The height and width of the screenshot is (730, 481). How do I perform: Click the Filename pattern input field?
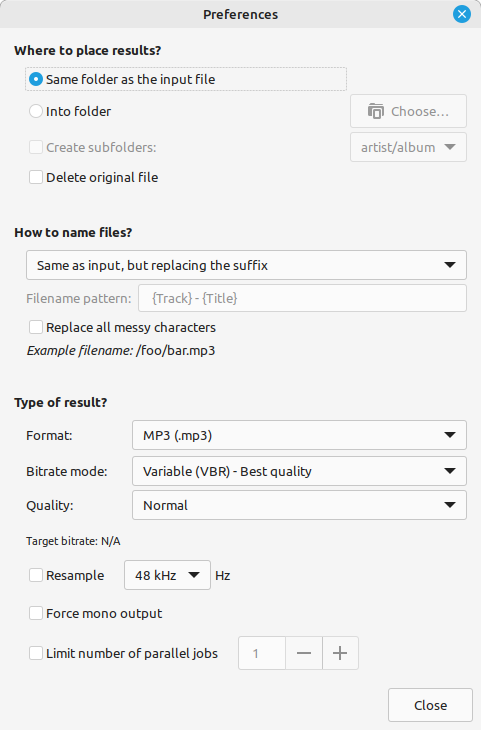click(302, 298)
